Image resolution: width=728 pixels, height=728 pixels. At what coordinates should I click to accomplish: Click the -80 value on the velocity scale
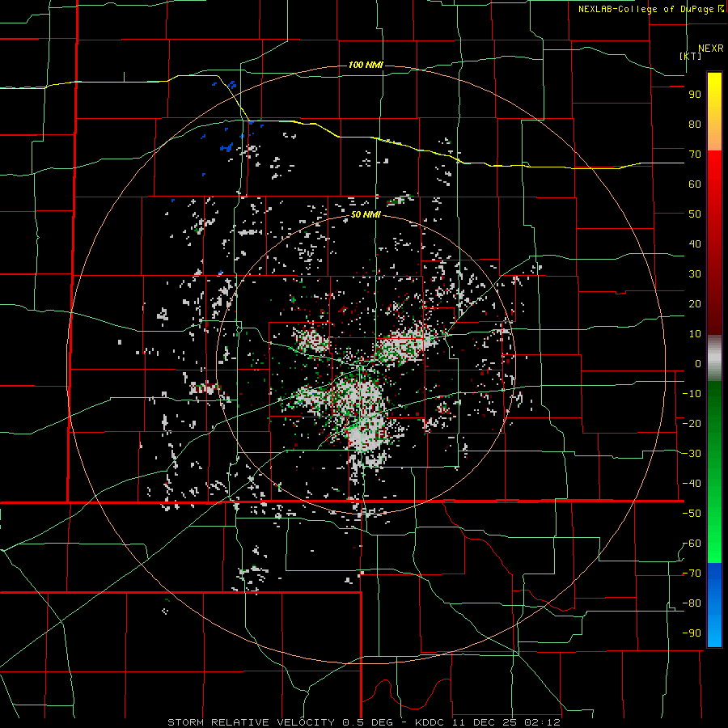pyautogui.click(x=692, y=603)
